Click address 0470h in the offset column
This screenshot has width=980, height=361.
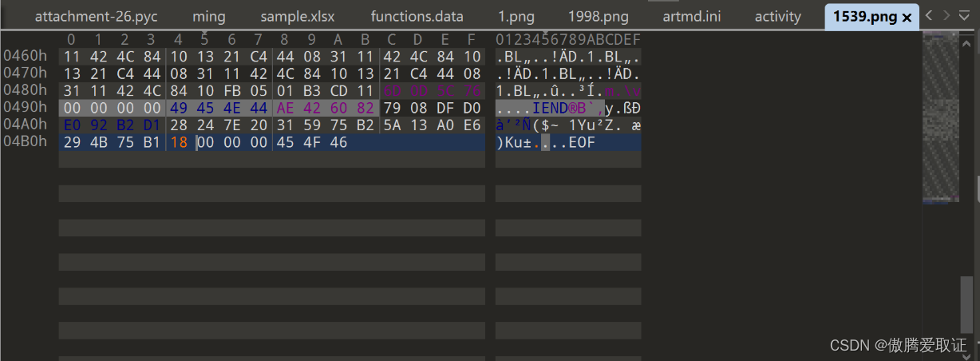(x=26, y=73)
